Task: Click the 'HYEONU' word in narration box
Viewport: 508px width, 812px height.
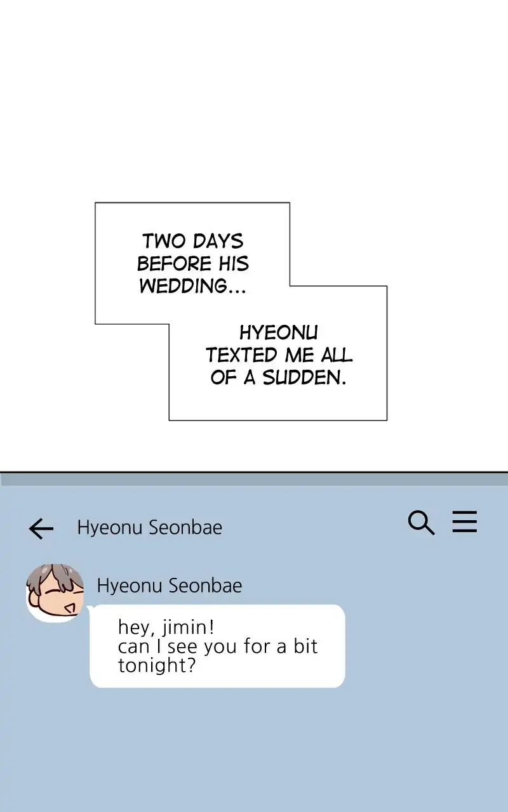Action: point(278,332)
